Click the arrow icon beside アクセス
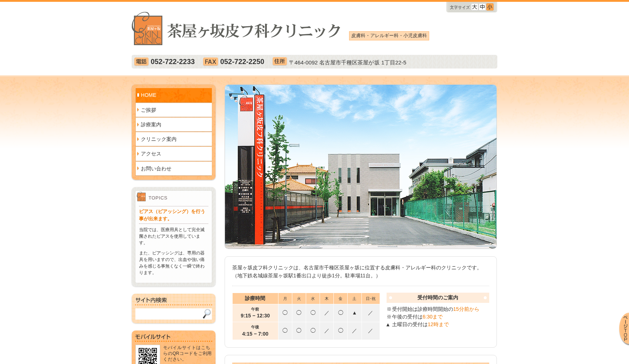 (138, 154)
